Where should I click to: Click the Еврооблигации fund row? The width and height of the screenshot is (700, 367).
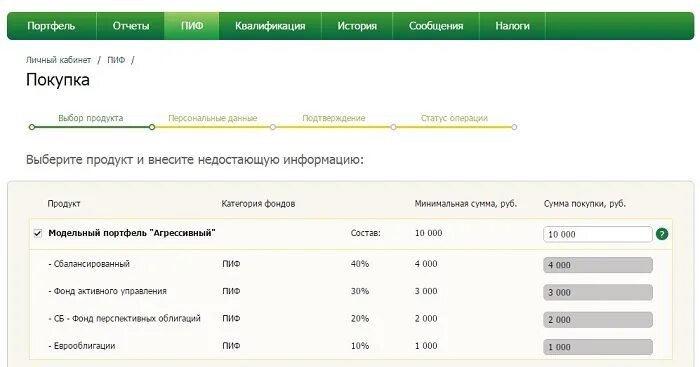[x=350, y=346]
